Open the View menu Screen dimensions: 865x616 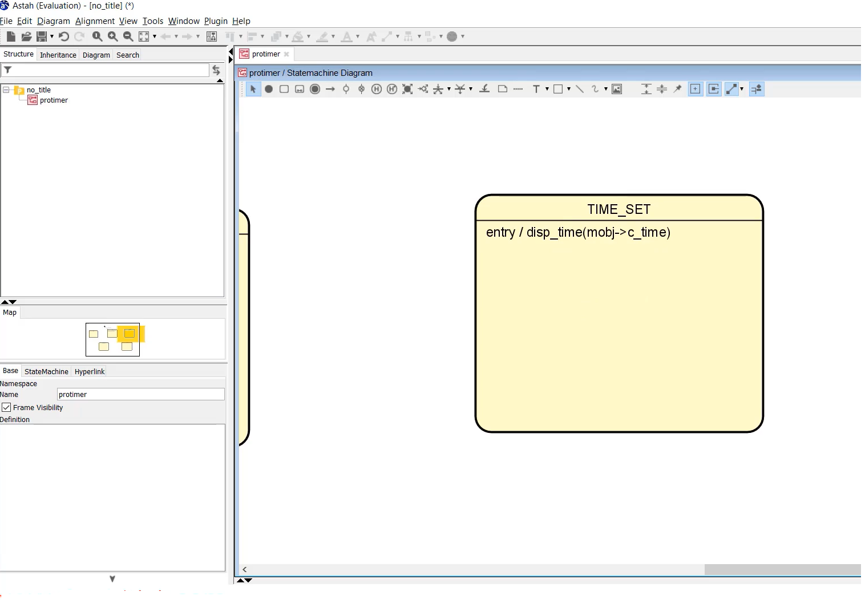[128, 21]
